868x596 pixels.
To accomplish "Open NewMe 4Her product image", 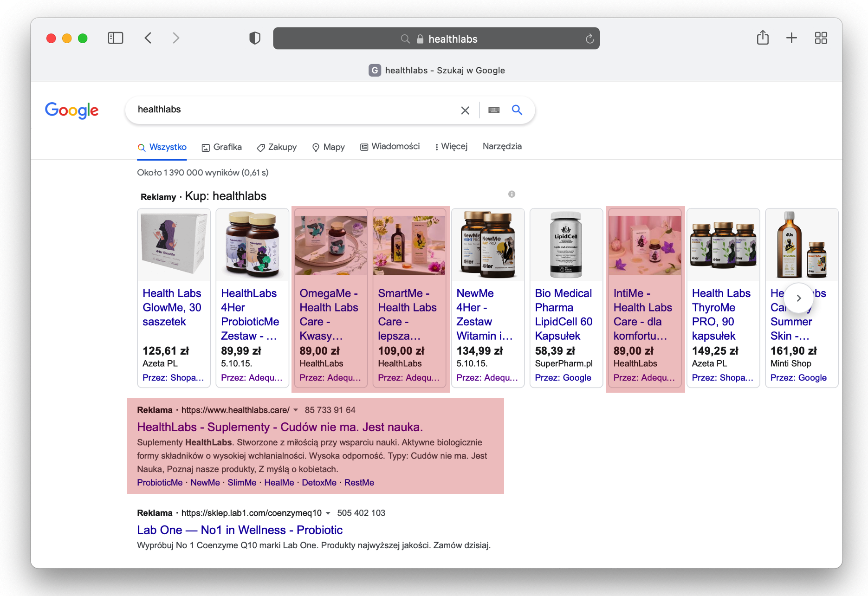I will pos(487,245).
